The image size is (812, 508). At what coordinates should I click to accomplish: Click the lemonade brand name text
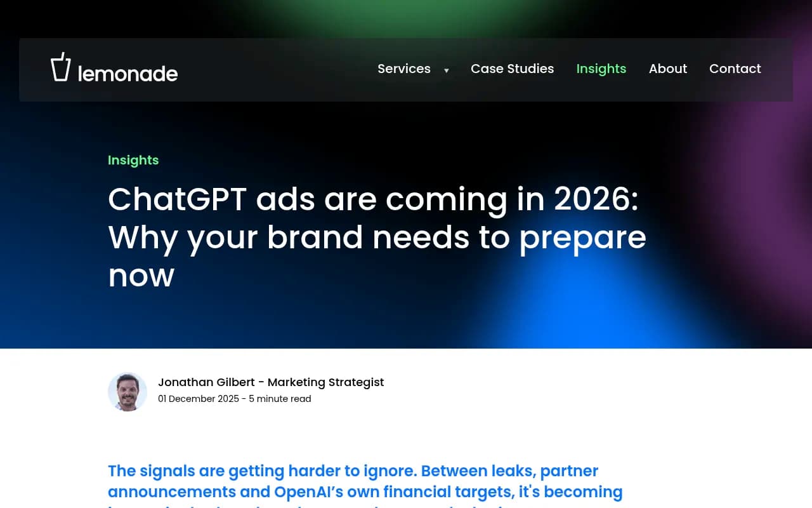click(x=128, y=74)
